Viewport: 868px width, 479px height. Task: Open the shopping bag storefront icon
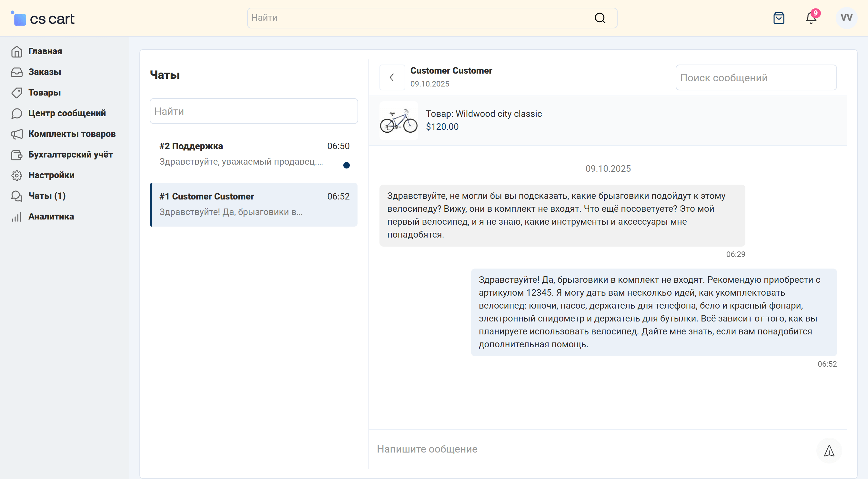(x=779, y=18)
